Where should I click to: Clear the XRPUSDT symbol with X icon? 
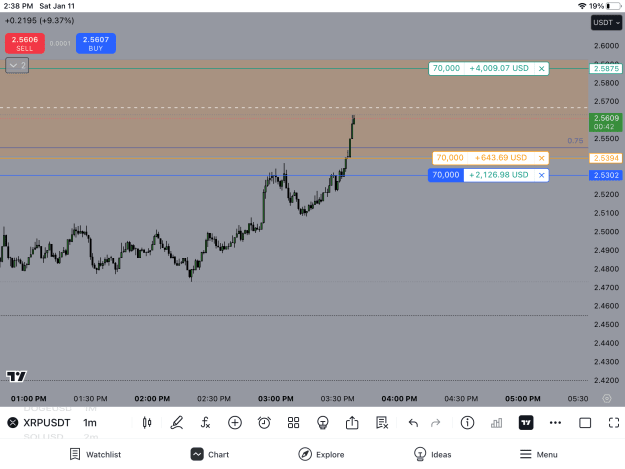(13, 422)
